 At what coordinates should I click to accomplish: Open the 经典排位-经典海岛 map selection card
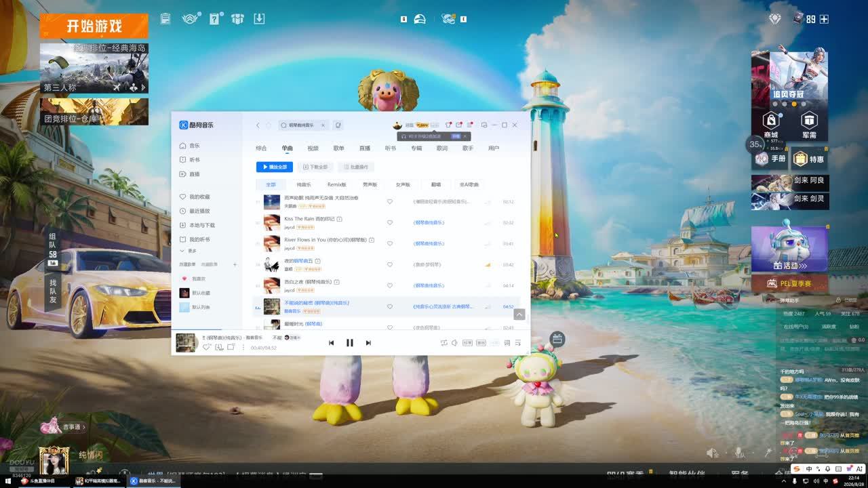(94, 68)
